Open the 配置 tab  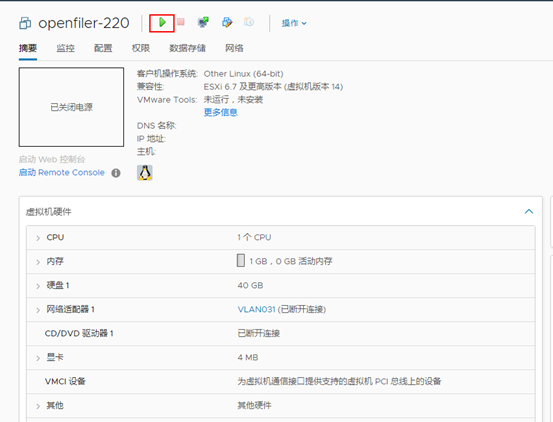point(103,48)
